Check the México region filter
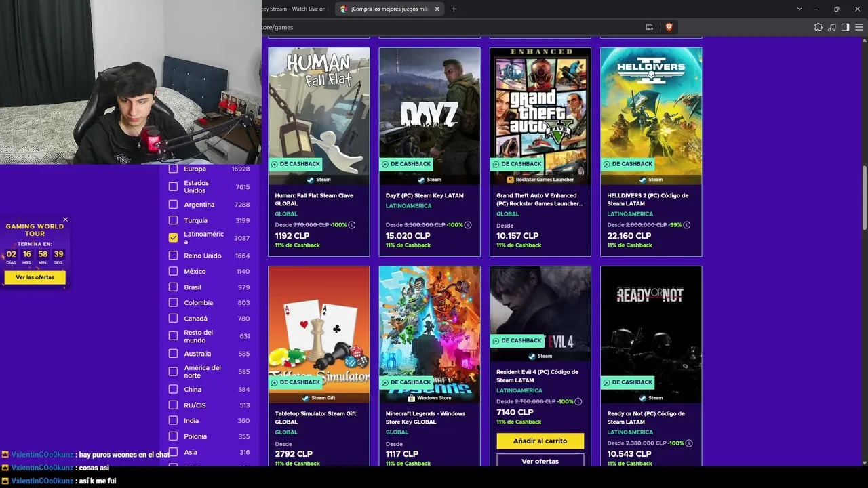 173,272
